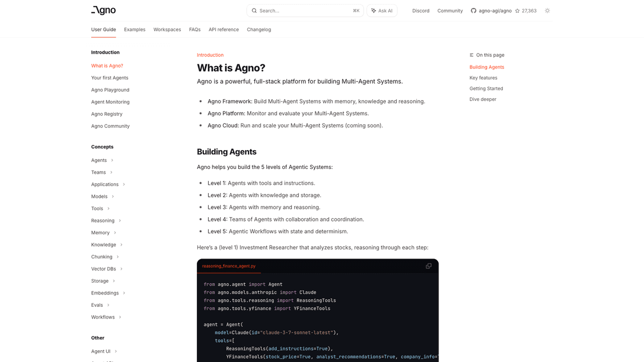
Task: Open the API reference tab
Action: tap(224, 29)
